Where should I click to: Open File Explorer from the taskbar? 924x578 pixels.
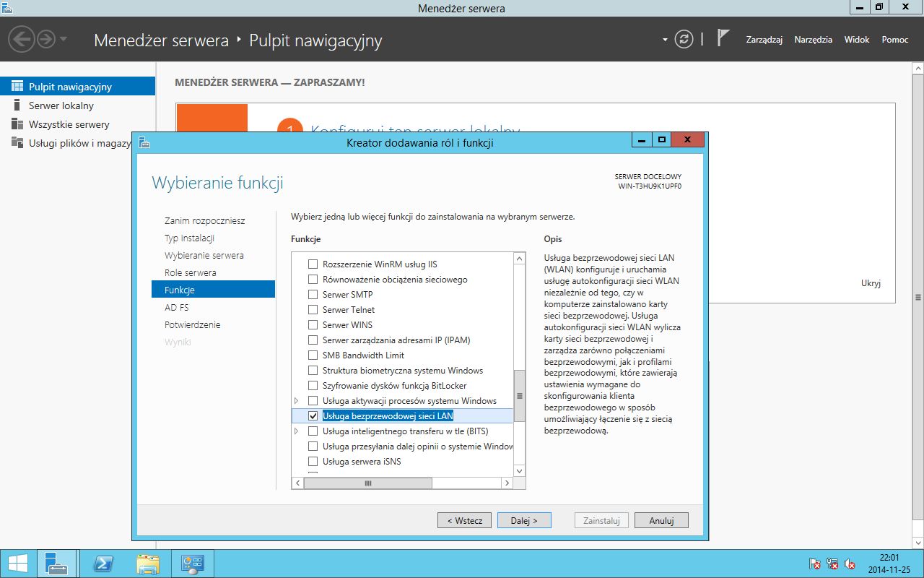point(147,564)
